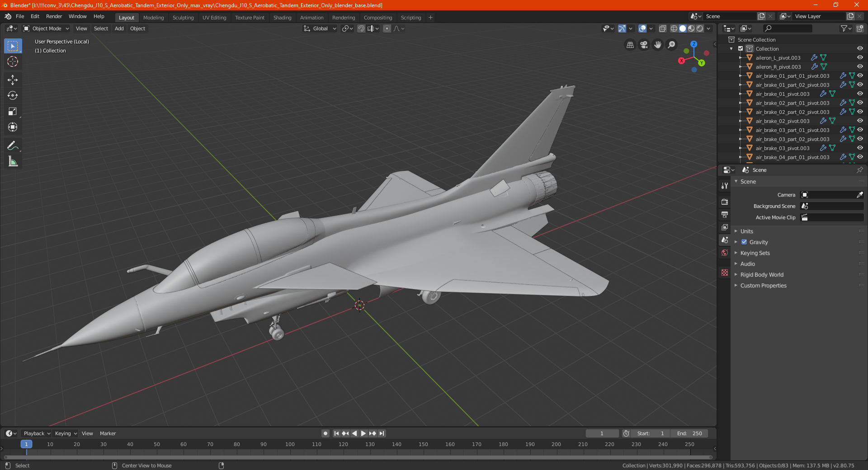Click camera eyedropper icon
Screen dimensions: 868x470
pyautogui.click(x=859, y=195)
